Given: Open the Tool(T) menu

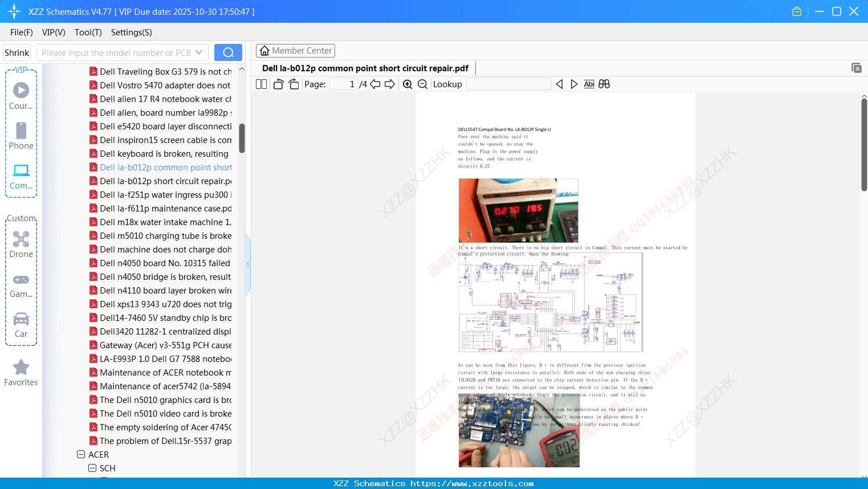Looking at the screenshot, I should coord(88,32).
